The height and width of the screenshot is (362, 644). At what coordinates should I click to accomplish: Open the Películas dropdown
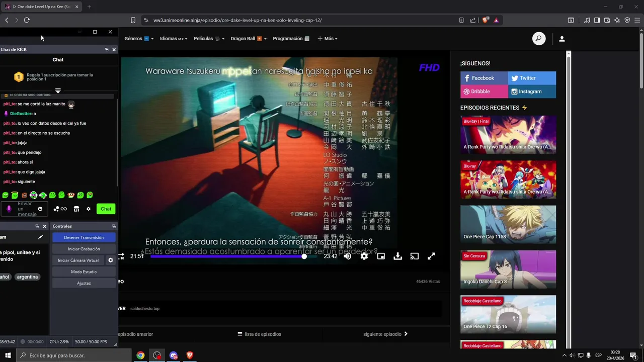point(209,39)
